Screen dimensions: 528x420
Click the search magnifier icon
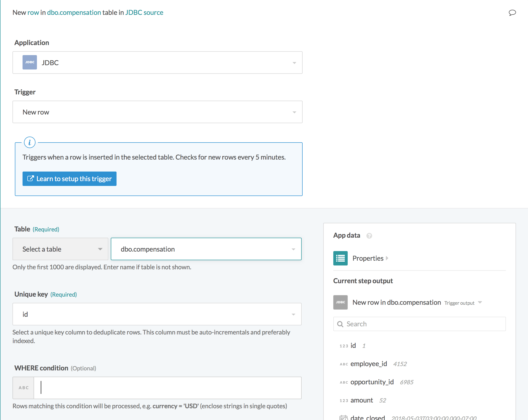340,324
